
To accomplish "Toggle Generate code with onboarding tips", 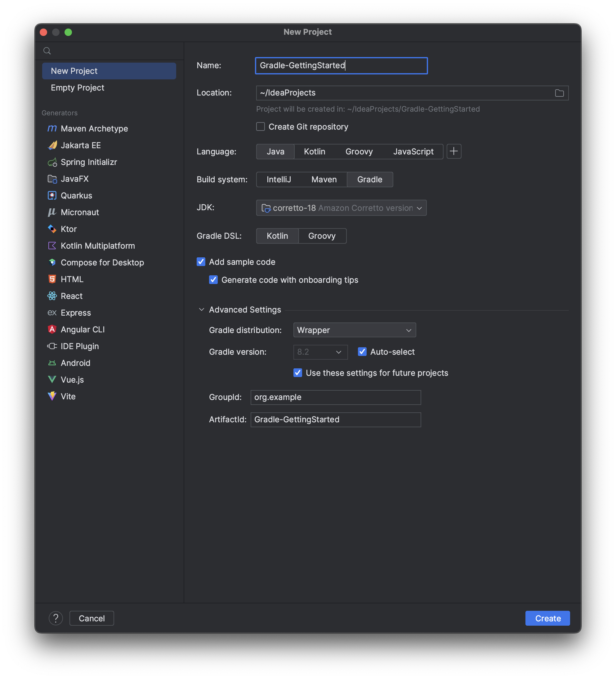I will point(214,280).
